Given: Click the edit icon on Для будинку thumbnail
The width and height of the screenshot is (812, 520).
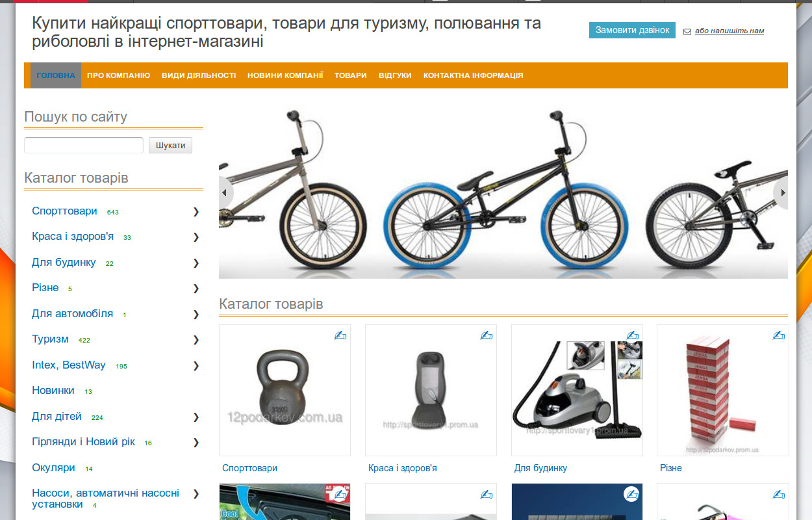Looking at the screenshot, I should [633, 335].
